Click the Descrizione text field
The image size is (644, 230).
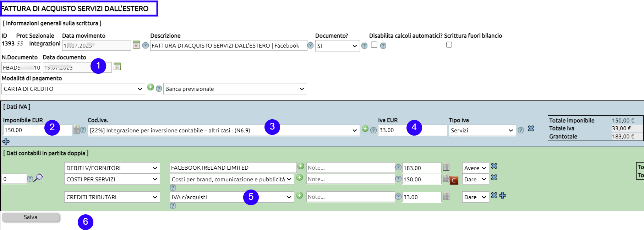228,45
